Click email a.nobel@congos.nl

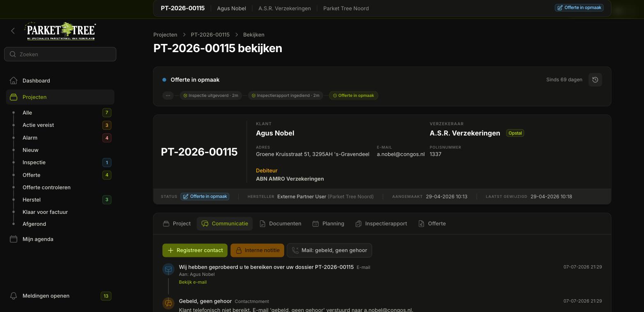[x=401, y=154]
